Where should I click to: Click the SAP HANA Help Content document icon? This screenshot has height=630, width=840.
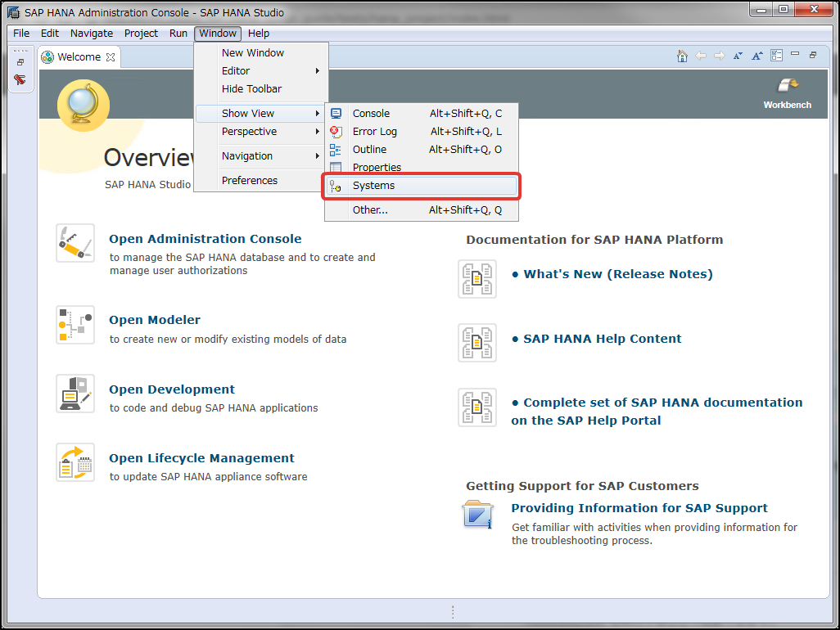click(x=477, y=343)
